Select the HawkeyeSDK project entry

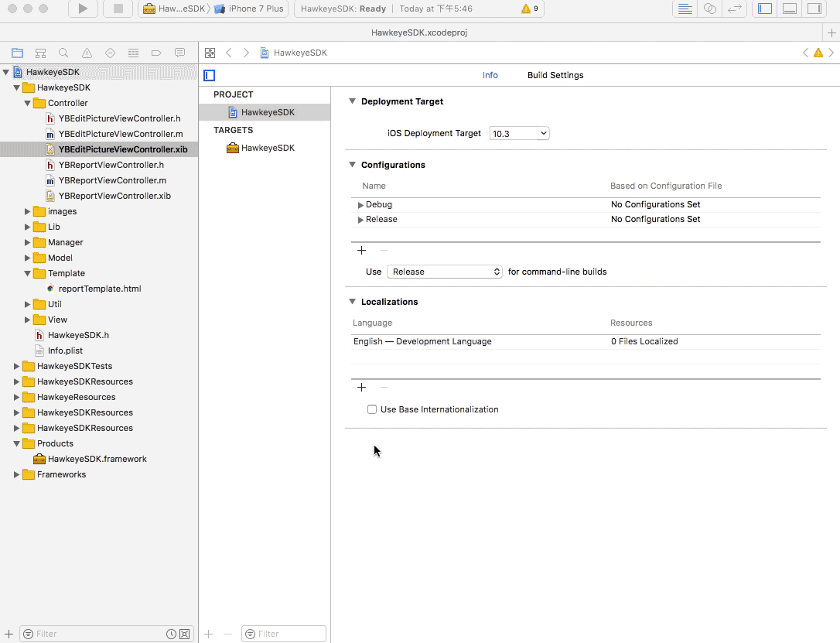click(x=265, y=112)
